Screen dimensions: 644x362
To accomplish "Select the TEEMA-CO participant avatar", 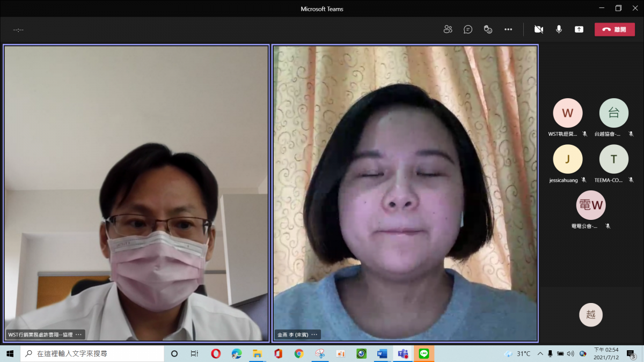I will (x=613, y=159).
